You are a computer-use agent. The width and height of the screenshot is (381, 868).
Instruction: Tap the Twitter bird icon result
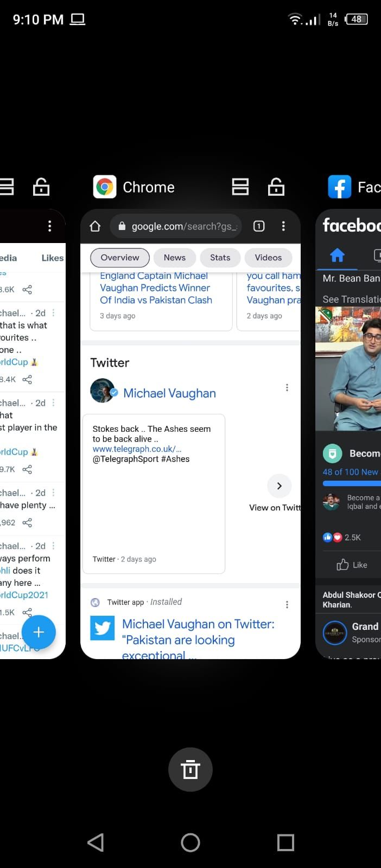[103, 628]
